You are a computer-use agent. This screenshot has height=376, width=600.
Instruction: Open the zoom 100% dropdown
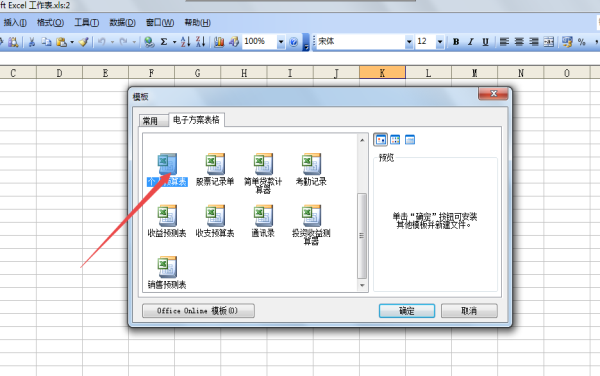point(281,42)
